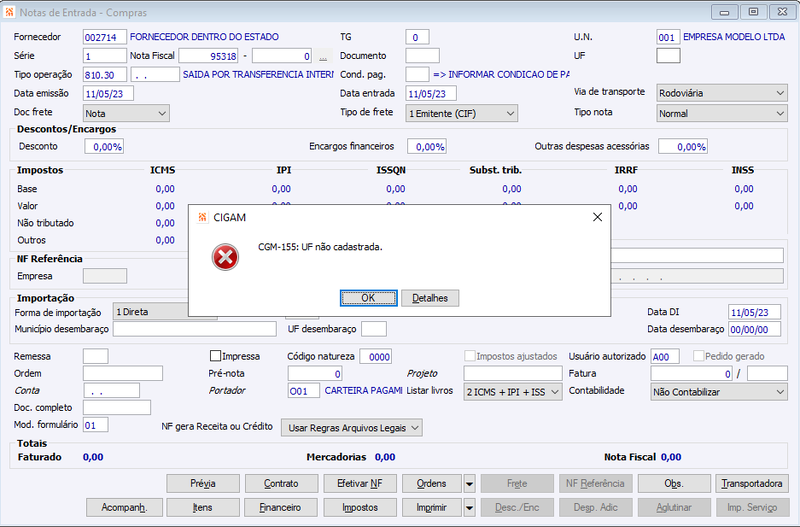The image size is (800, 527).
Task: Toggle the Impressa checkbox
Action: 216,356
